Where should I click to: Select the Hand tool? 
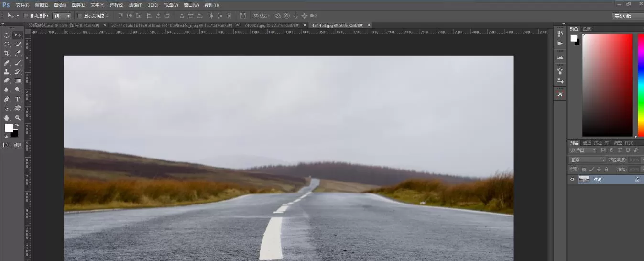[x=7, y=117]
